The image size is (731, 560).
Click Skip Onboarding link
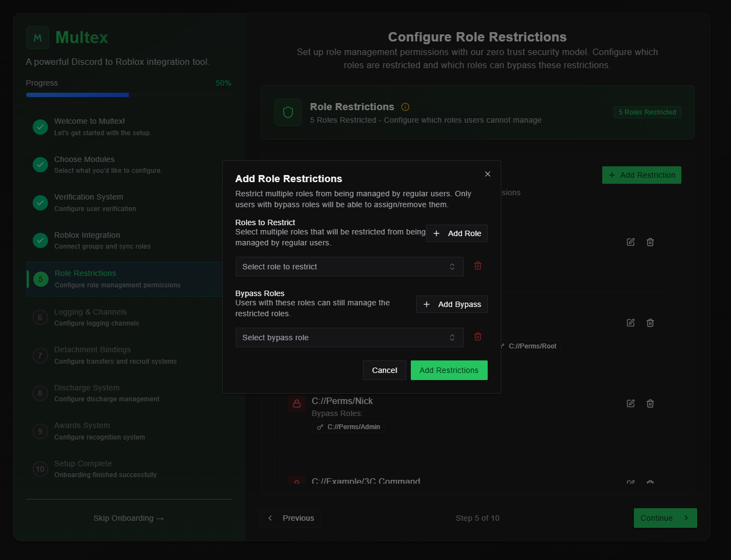[129, 518]
